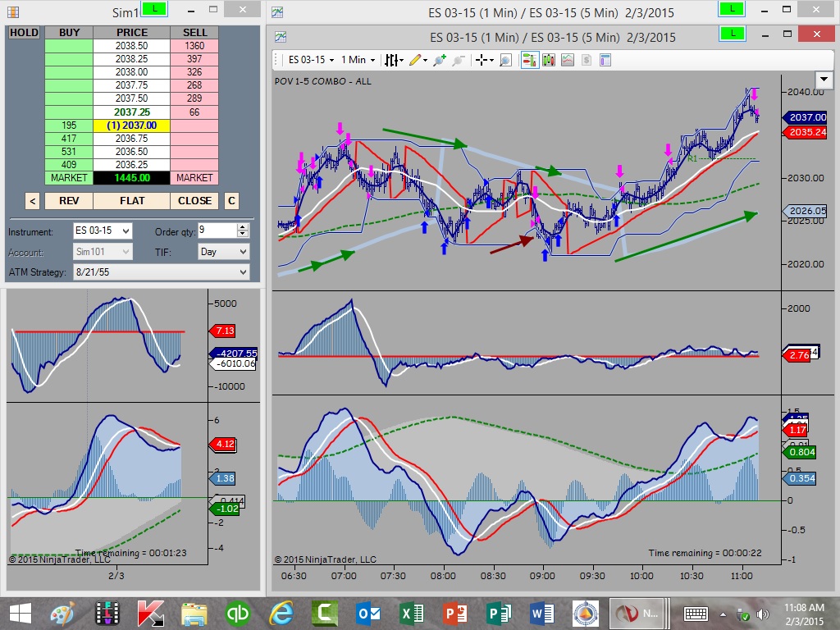Image resolution: width=840 pixels, height=630 pixels.
Task: Toggle green link button on outer chart title bar
Action: coord(731,8)
